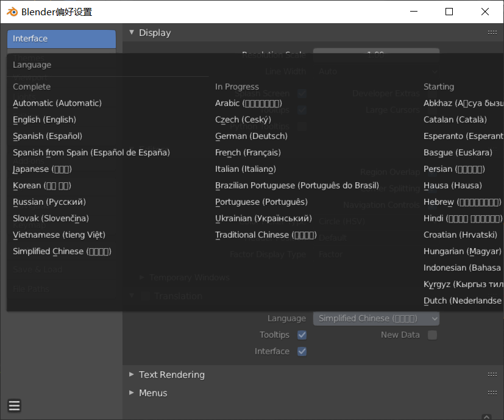This screenshot has height=420, width=504.
Task: Choose Hausa (Hausa) language
Action: [453, 185]
